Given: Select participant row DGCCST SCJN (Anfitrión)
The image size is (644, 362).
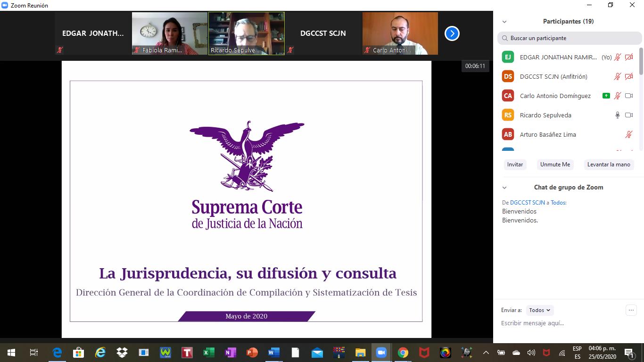Looking at the screenshot, I should point(568,76).
